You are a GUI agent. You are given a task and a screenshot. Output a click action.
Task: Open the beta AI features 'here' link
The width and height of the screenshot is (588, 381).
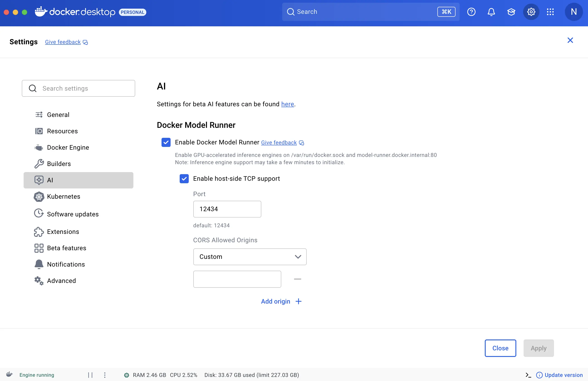pyautogui.click(x=287, y=104)
